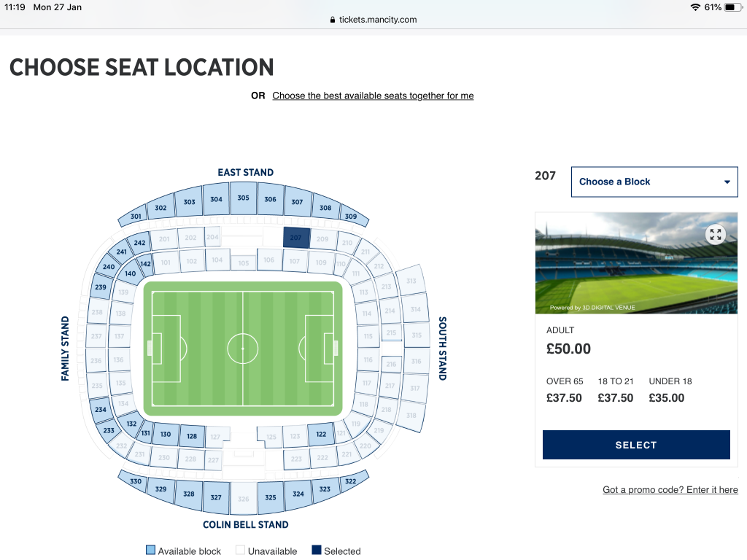Open the Choose a Block dropdown

click(654, 182)
